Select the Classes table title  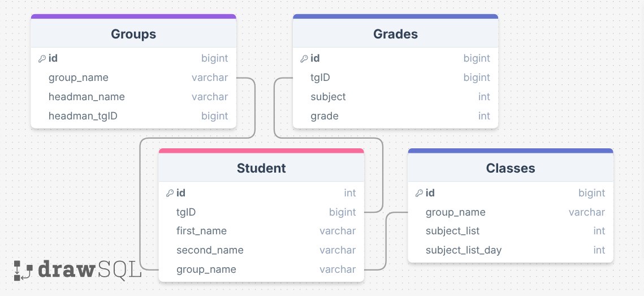(511, 168)
